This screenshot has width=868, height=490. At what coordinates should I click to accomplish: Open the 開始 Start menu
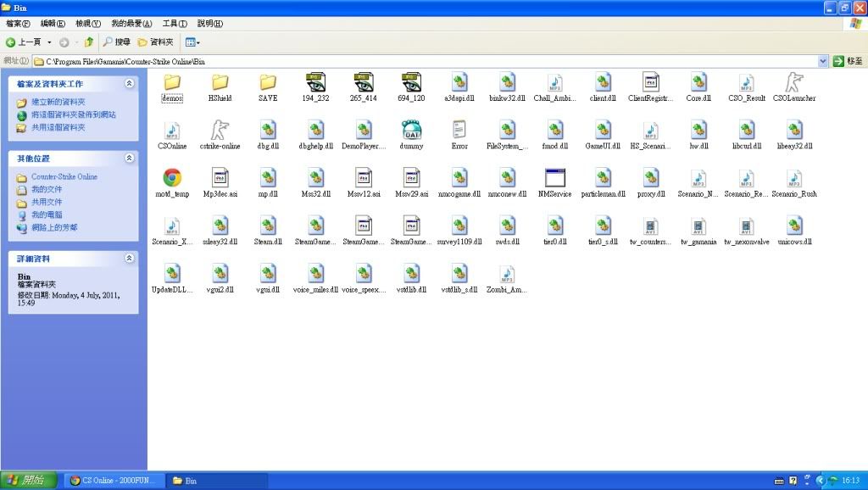tap(28, 481)
